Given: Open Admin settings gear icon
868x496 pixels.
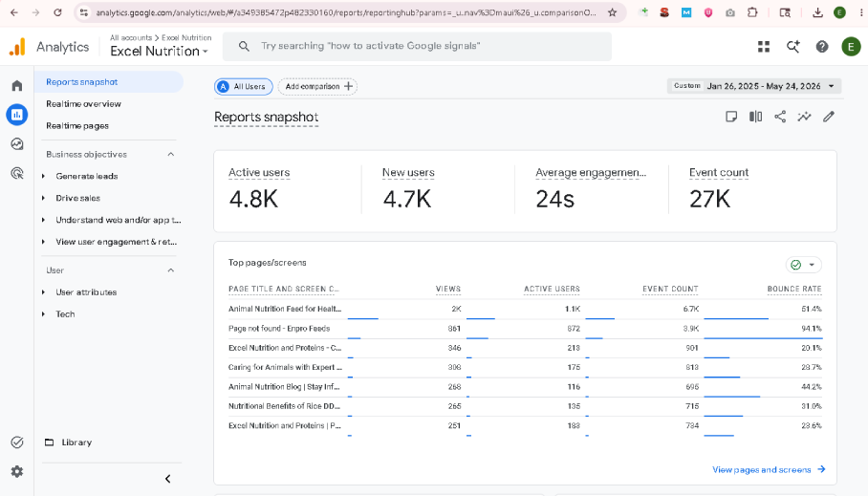Looking at the screenshot, I should point(17,472).
